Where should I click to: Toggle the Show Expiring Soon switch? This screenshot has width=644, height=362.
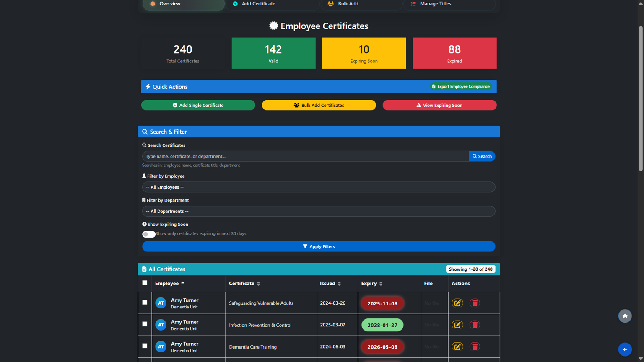point(148,234)
